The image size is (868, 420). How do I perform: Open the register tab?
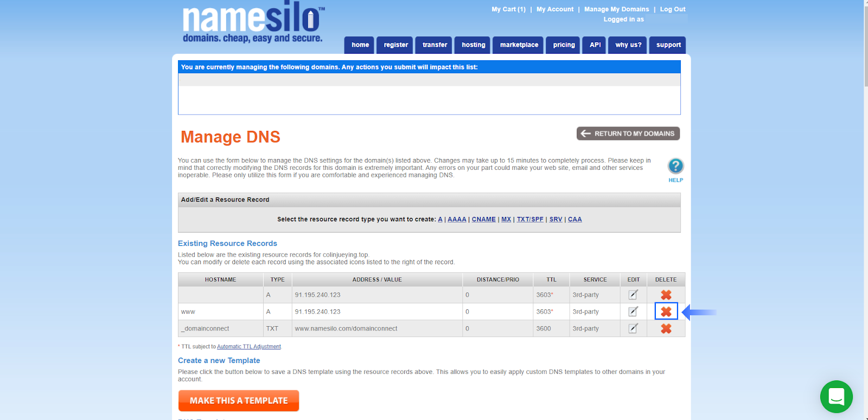(396, 45)
